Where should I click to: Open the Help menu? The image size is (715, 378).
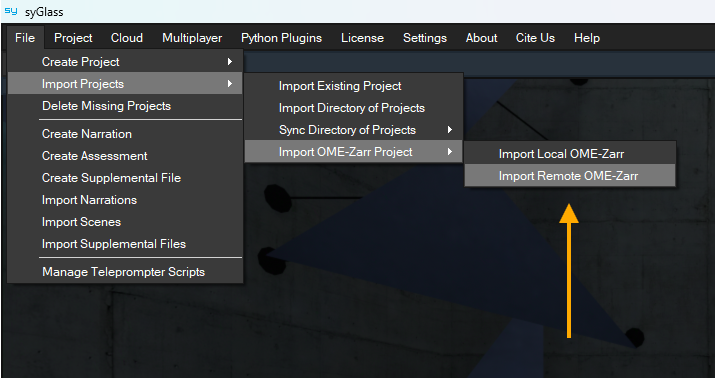click(x=587, y=38)
